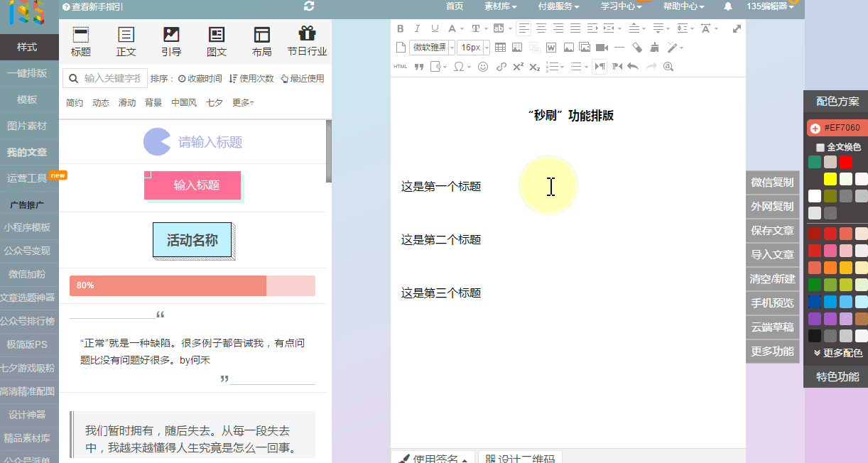Click the #EF7060 current color box

click(x=837, y=128)
